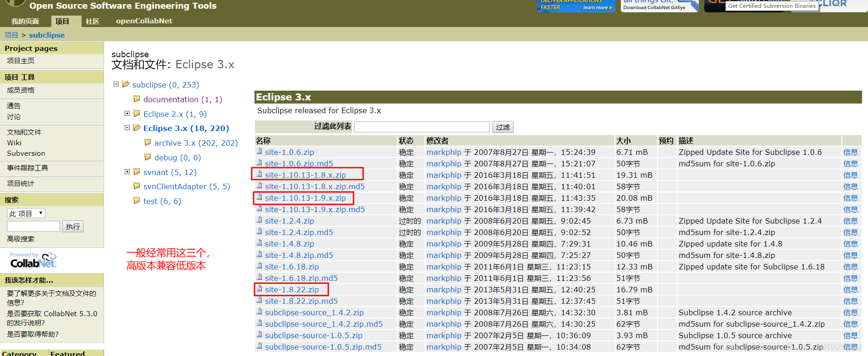Open Subversion in sidebar
This screenshot has height=356, width=868.
26,153
